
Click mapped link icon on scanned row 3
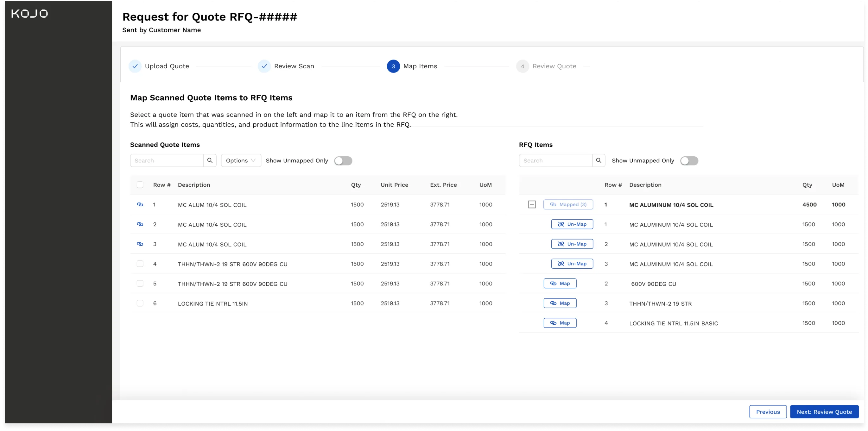tap(140, 244)
